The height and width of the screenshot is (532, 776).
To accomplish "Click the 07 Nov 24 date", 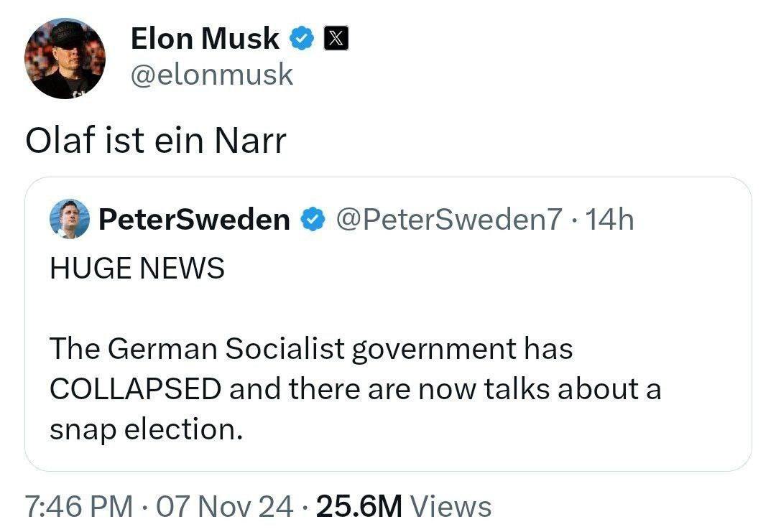I will coord(225,506).
